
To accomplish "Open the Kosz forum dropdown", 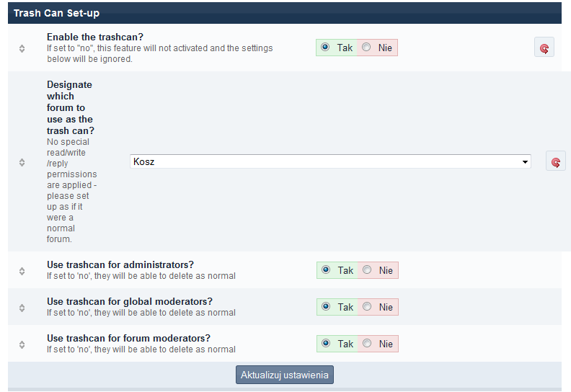I will pos(330,161).
